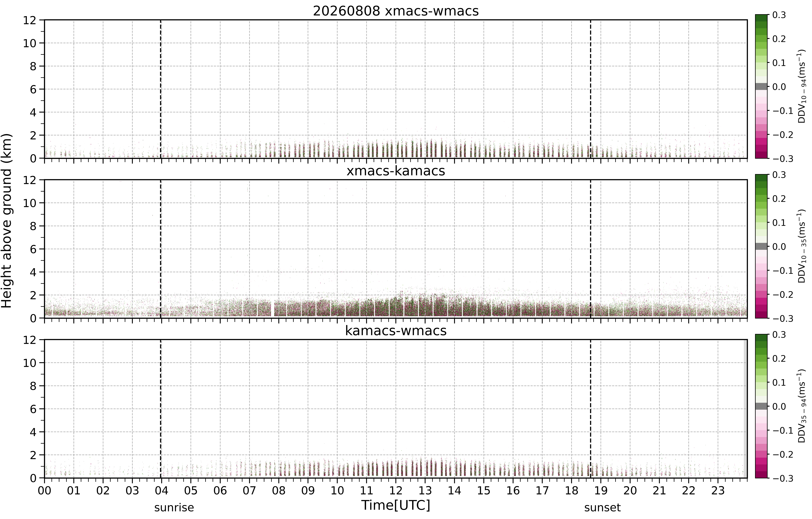
Task: Click the sunset dashed line in the middle panel
Action: [x=590, y=249]
